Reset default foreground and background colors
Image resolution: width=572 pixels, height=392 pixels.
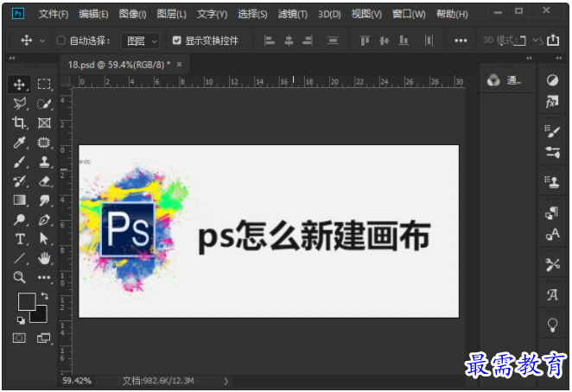(21, 320)
